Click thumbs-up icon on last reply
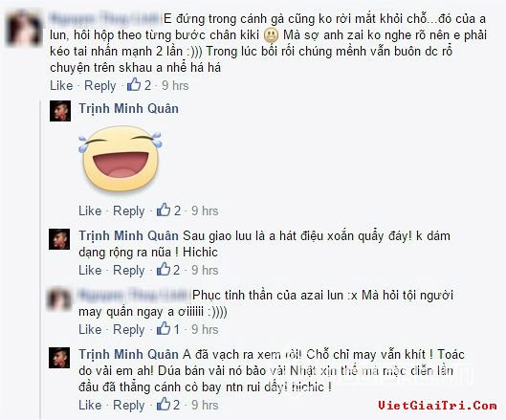 point(164,404)
